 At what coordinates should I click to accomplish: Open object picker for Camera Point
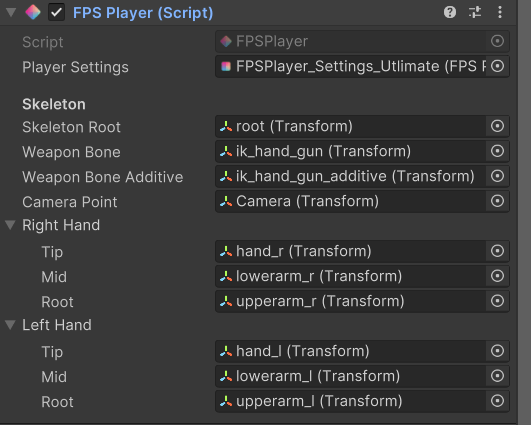coord(497,201)
